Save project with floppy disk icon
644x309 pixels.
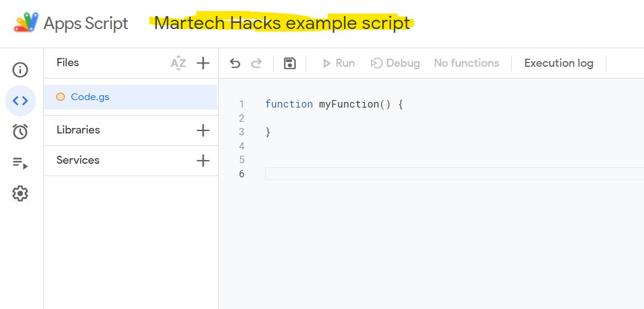(290, 63)
